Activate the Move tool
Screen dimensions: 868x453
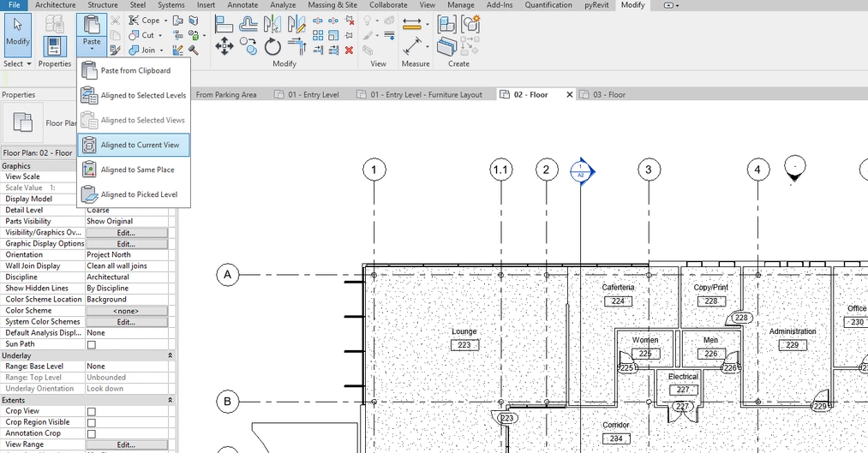[224, 46]
